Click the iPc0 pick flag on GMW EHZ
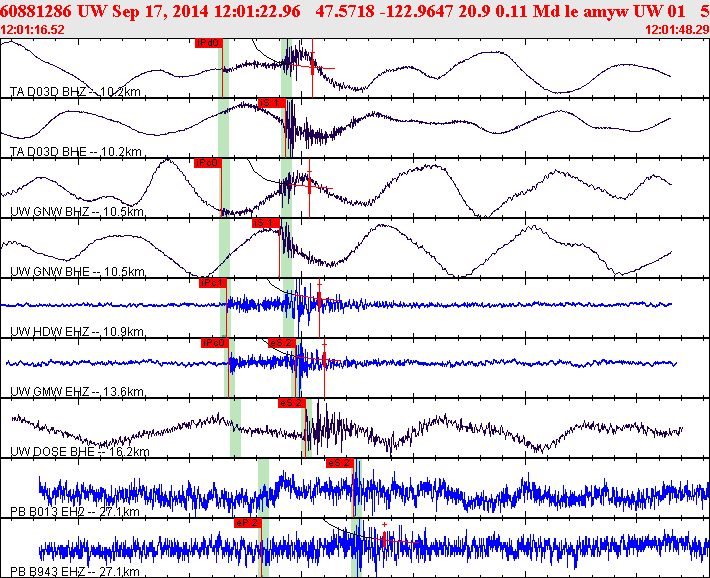The image size is (710, 578). [215, 343]
